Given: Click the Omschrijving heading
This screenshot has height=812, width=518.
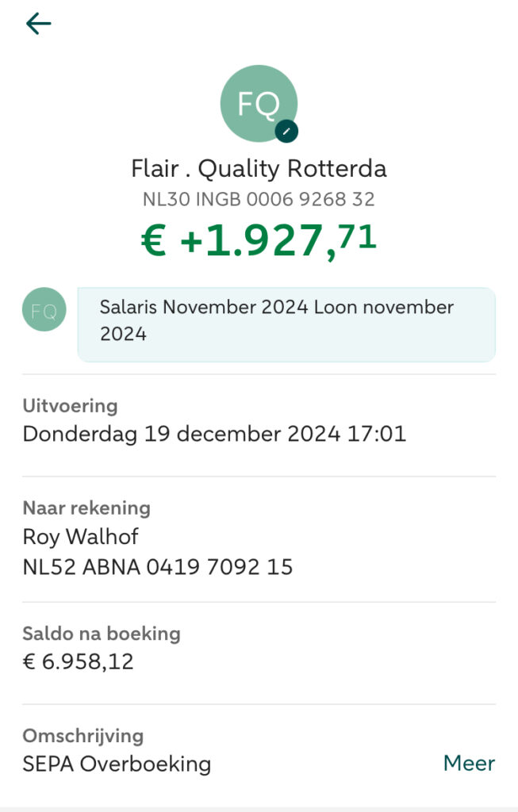Looking at the screenshot, I should [x=83, y=736].
